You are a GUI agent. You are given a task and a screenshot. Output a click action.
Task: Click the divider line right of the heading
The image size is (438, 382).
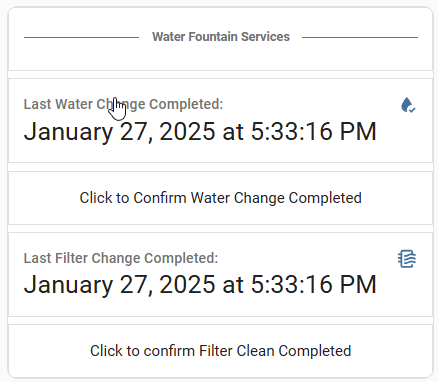pos(360,37)
